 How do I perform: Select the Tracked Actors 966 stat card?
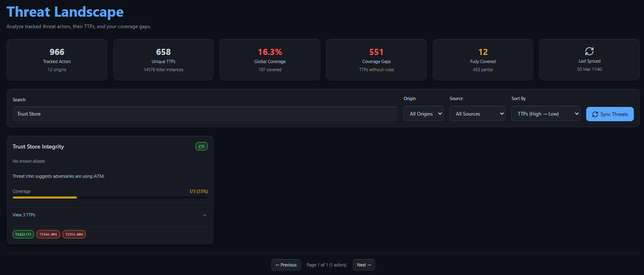click(57, 60)
